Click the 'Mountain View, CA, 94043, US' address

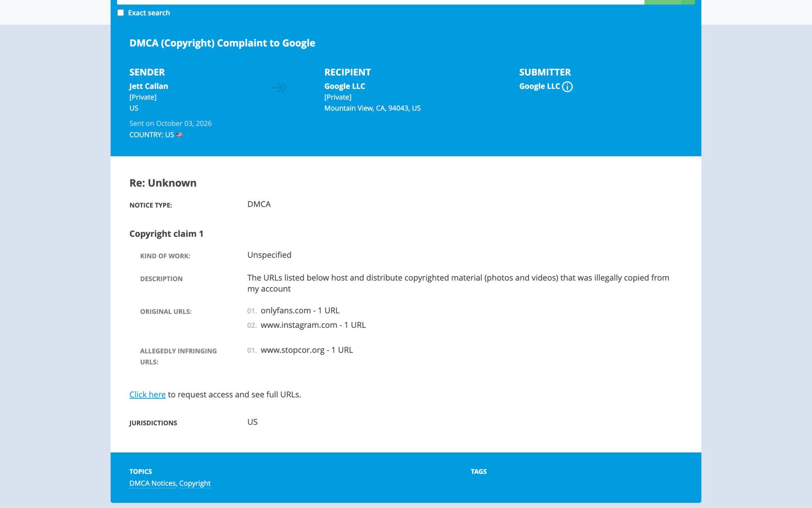point(372,108)
